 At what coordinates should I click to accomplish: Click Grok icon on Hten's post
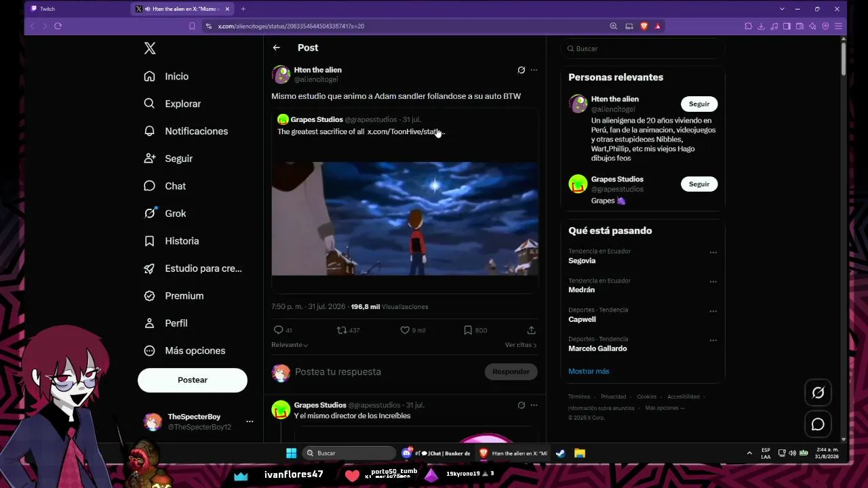coord(521,70)
